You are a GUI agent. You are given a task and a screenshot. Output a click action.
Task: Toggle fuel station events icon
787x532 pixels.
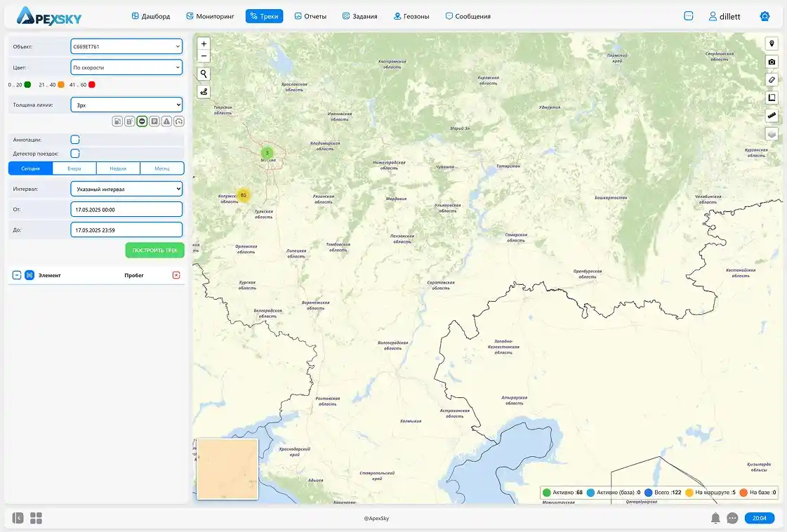click(x=117, y=121)
